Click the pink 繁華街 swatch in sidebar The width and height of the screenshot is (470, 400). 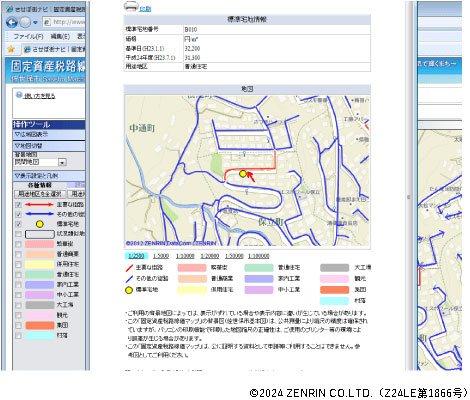(x=40, y=244)
